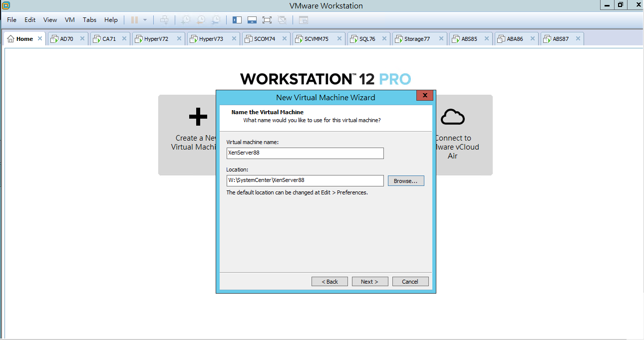Close the SQL76 tab

[x=385, y=38]
